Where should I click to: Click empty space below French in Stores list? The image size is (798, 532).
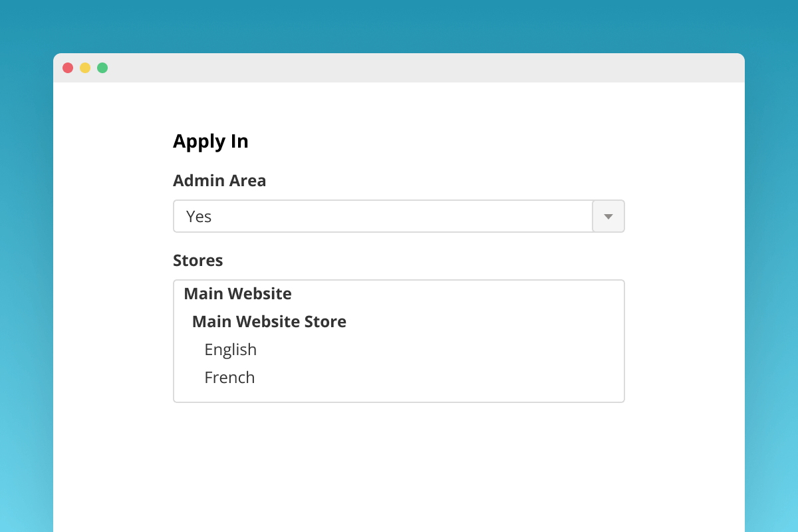399,396
